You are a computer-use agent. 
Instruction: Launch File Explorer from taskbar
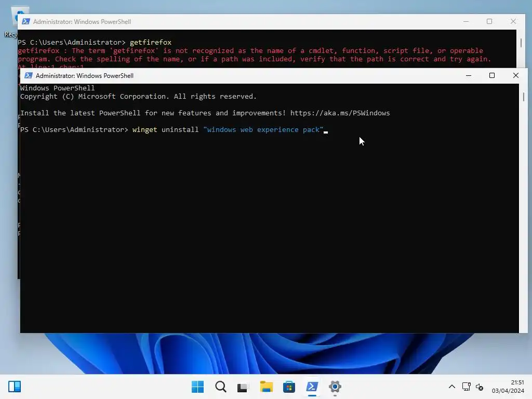click(x=267, y=387)
